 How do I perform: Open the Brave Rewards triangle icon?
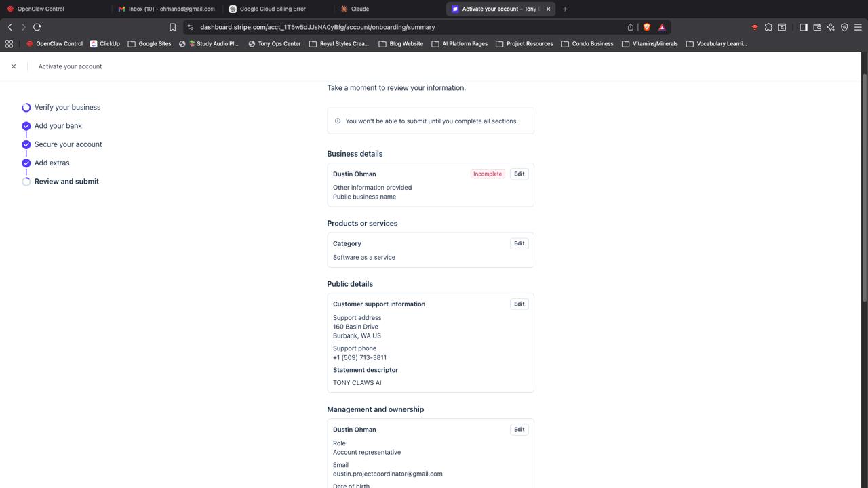(x=662, y=27)
